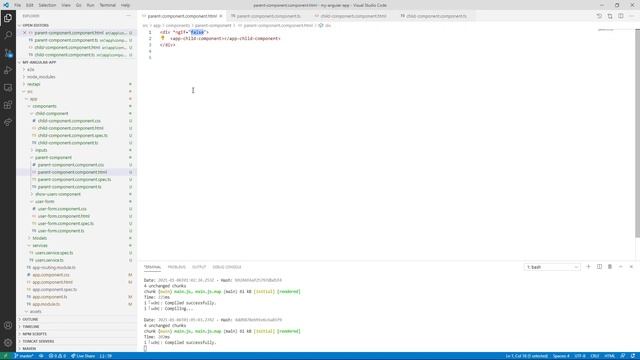The height and width of the screenshot is (360, 640).
Task: Start Live Share from the status bar
Action: (83, 356)
